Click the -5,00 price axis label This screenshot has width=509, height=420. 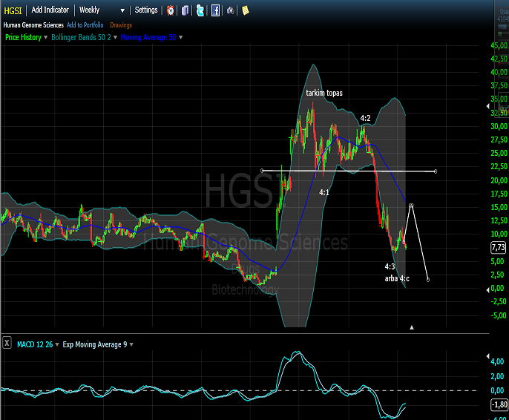[499, 315]
